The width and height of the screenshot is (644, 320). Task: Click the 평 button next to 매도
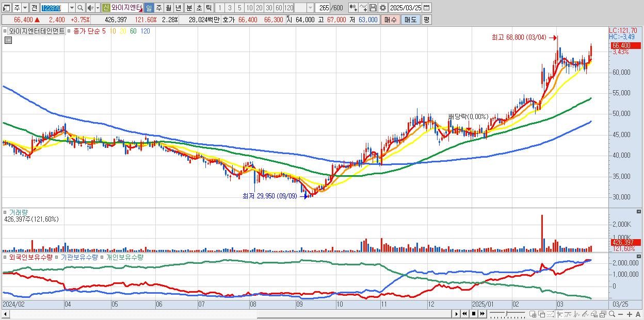coord(426,20)
